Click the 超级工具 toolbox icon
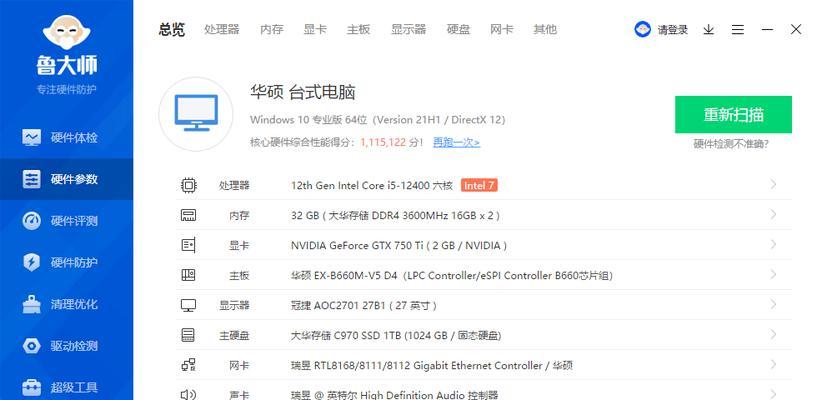817x400 pixels. coord(31,388)
